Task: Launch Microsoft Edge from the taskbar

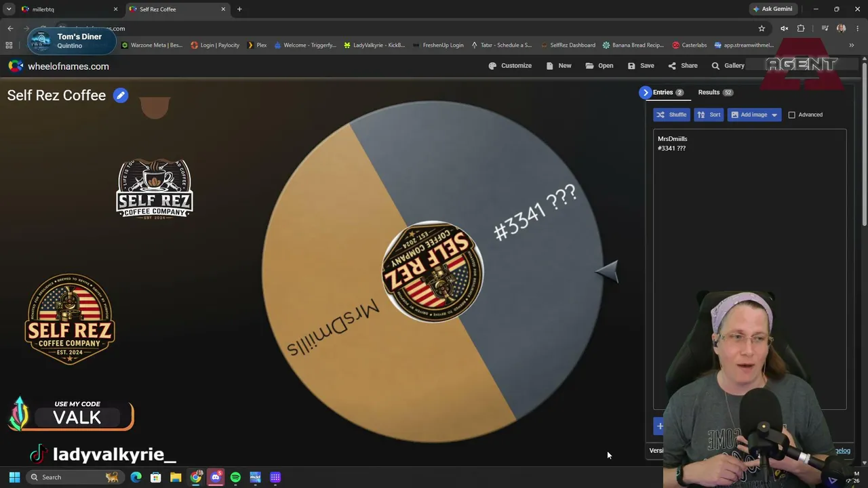Action: [136, 477]
